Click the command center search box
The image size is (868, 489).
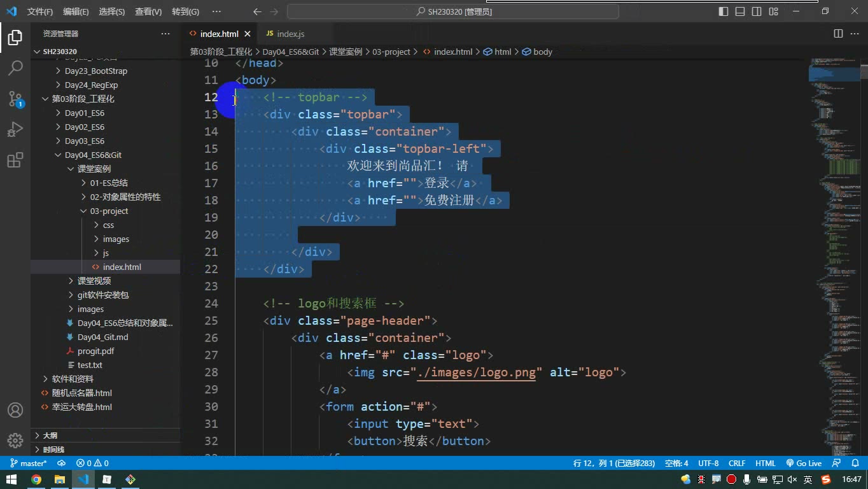[x=453, y=11]
